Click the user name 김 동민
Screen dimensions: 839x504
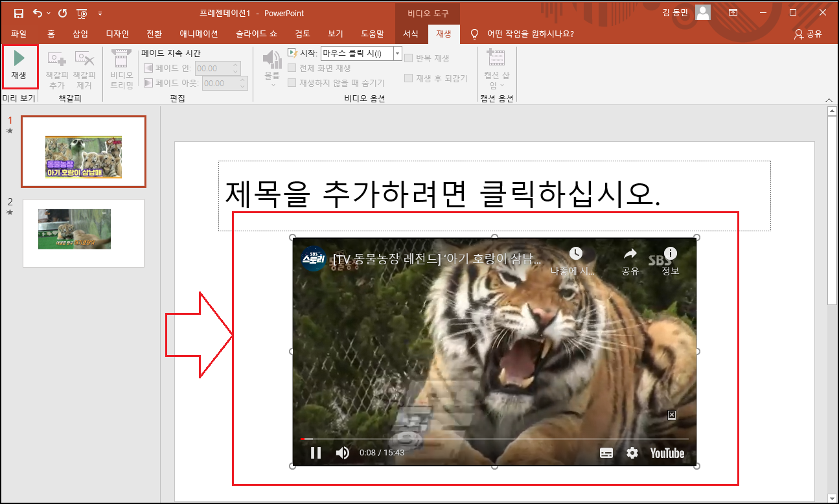pyautogui.click(x=674, y=13)
